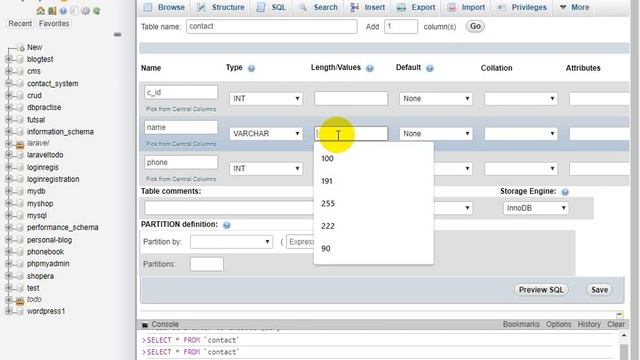The height and width of the screenshot is (360, 640).
Task: Open the InnoDB storage engine dropdown
Action: tap(536, 208)
